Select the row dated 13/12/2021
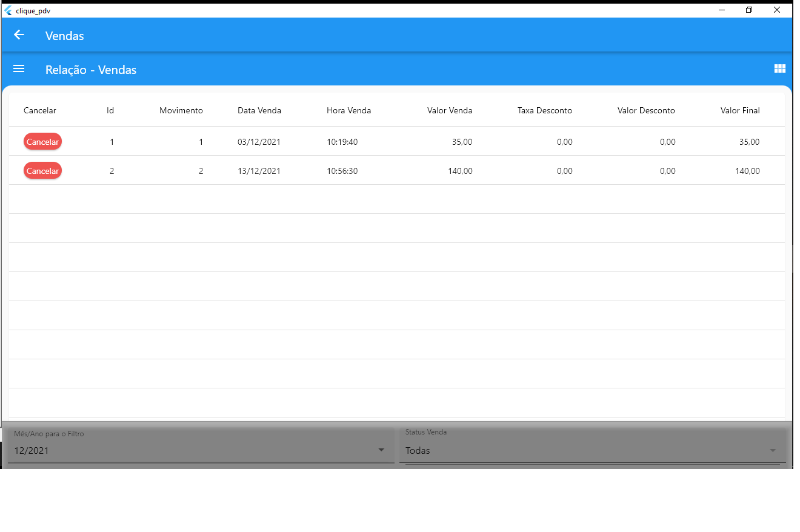The height and width of the screenshot is (532, 800). point(259,171)
